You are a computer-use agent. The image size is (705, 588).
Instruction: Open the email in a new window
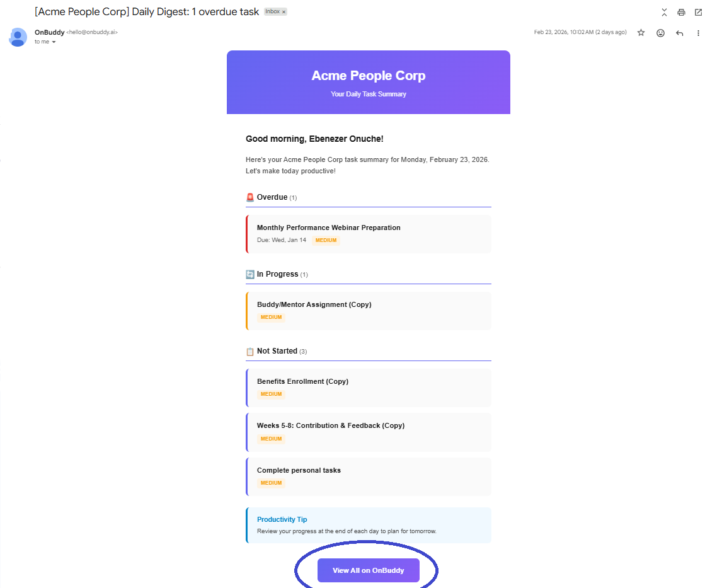pyautogui.click(x=698, y=12)
